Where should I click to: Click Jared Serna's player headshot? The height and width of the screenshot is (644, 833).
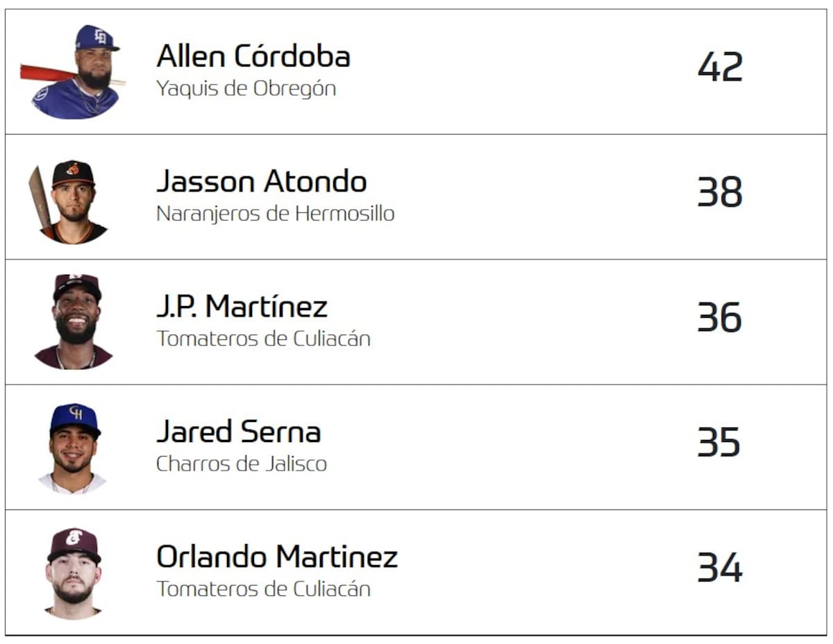tap(74, 448)
